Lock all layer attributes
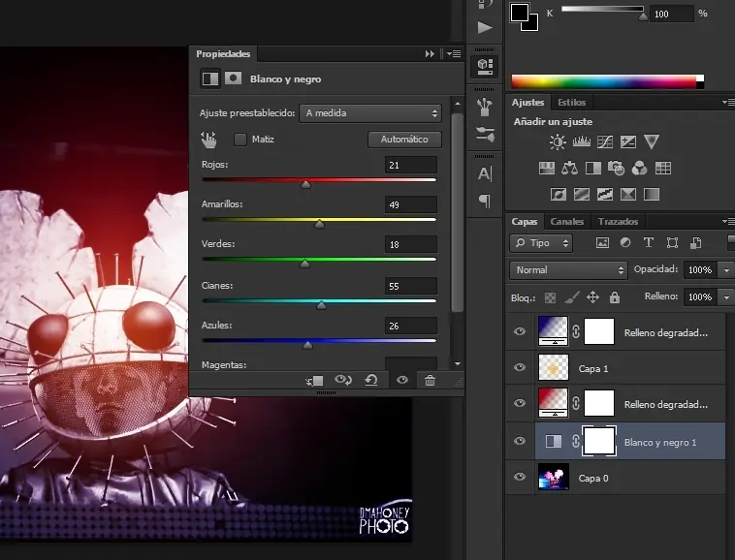This screenshot has height=560, width=735. click(x=615, y=297)
